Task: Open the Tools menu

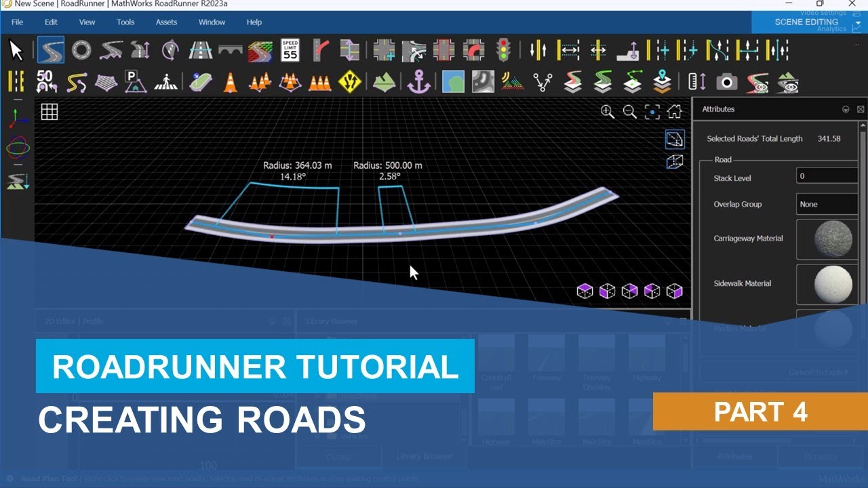Action: click(x=125, y=22)
